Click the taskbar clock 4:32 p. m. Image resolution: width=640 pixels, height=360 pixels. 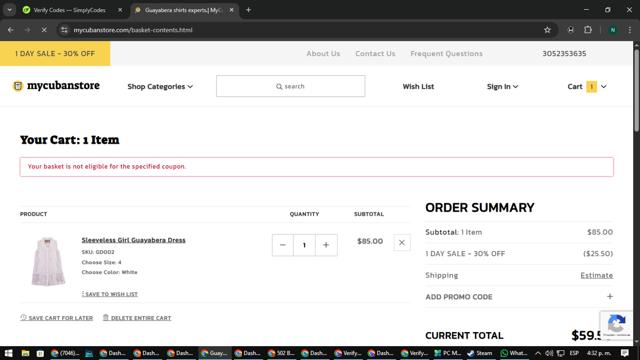(x=599, y=353)
